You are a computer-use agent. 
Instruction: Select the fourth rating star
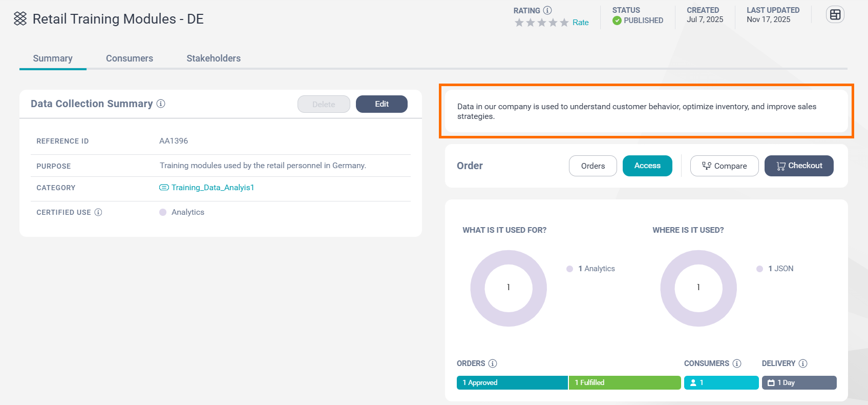[553, 23]
